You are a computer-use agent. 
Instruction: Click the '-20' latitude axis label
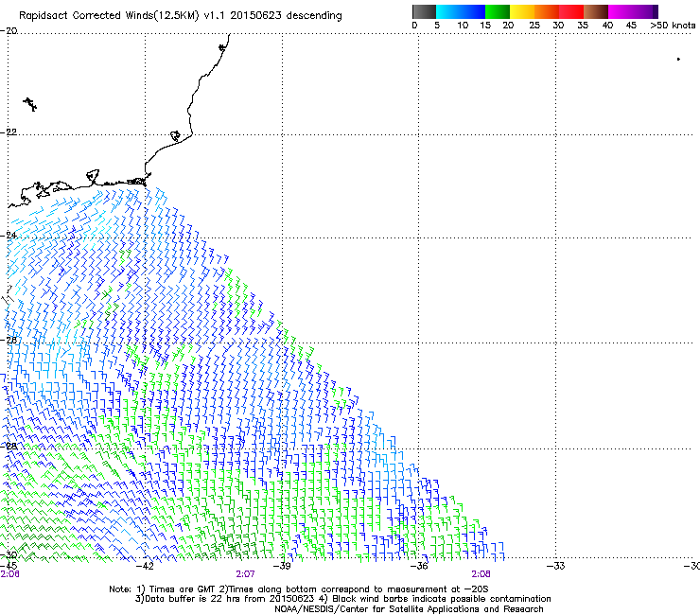tap(9, 31)
